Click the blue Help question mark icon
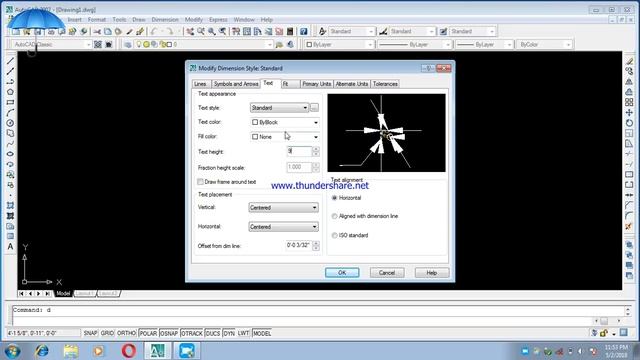Image resolution: width=640 pixels, height=360 pixels. click(x=304, y=31)
